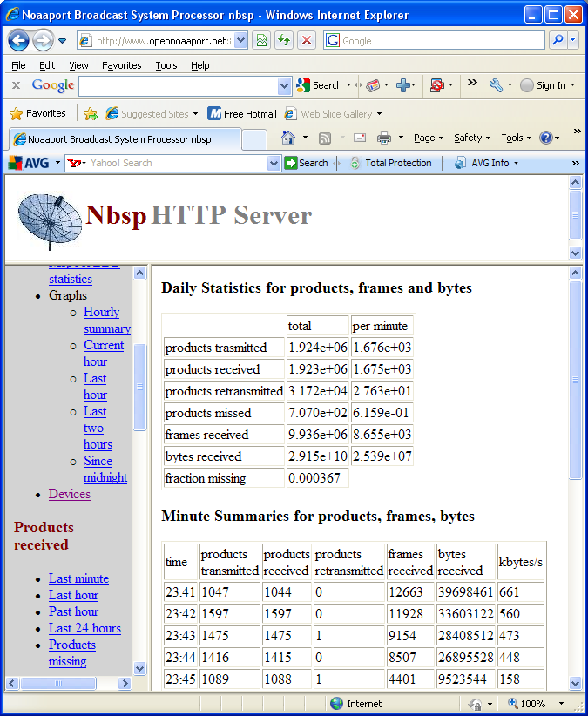Open the Hourly summary graph link
This screenshot has width=588, height=716.
107,320
